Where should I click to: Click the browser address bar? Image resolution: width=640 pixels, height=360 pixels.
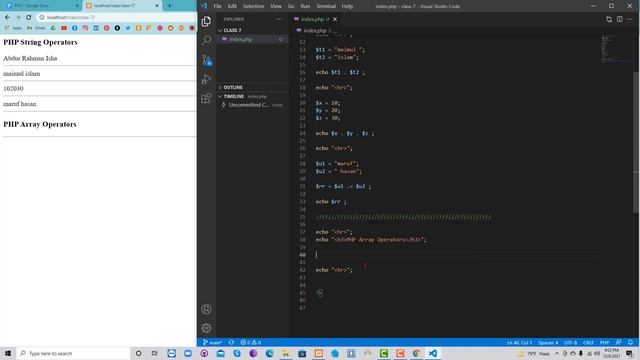pyautogui.click(x=116, y=17)
